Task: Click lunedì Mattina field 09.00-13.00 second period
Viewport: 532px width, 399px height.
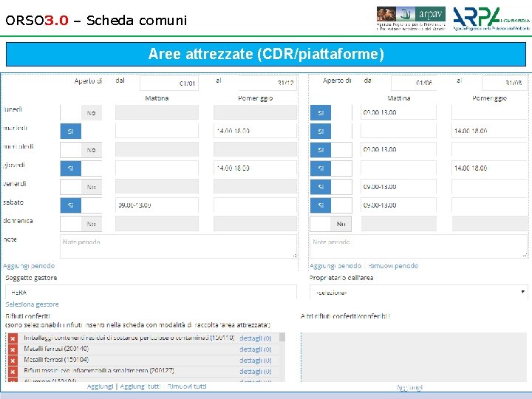Action: point(399,112)
